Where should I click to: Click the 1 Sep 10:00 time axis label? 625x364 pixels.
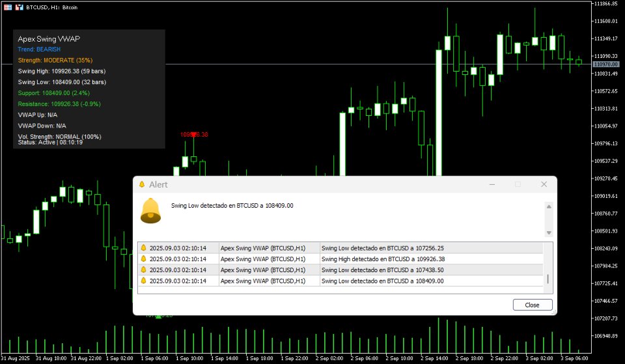pyautogui.click(x=189, y=358)
